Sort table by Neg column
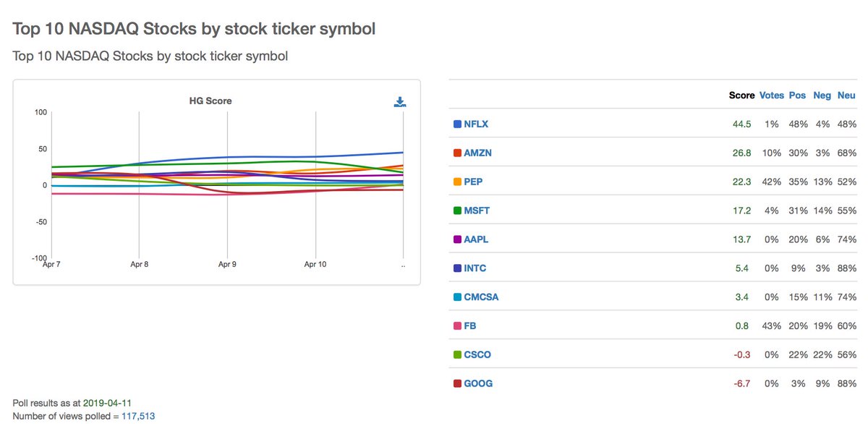868x424 pixels. (x=822, y=96)
